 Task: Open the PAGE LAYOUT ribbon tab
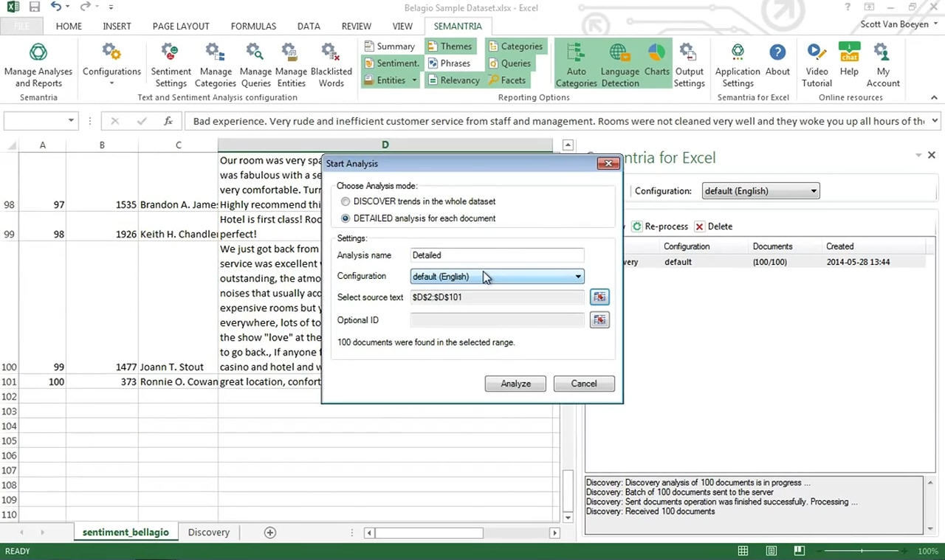(x=181, y=26)
